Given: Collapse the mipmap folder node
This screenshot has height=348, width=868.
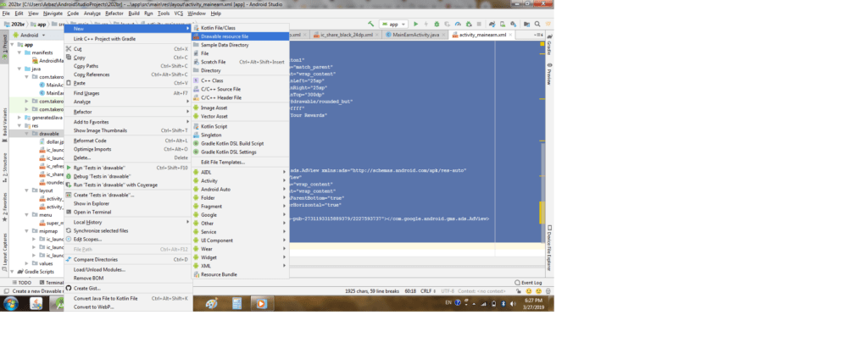Looking at the screenshot, I should (26, 231).
